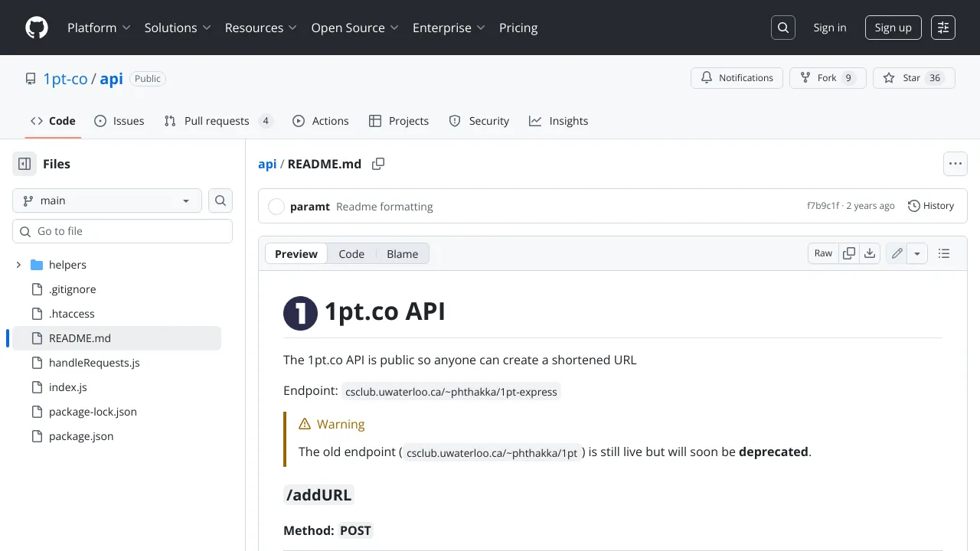The image size is (980, 551).
Task: Open the Pull requests tab
Action: tap(218, 121)
